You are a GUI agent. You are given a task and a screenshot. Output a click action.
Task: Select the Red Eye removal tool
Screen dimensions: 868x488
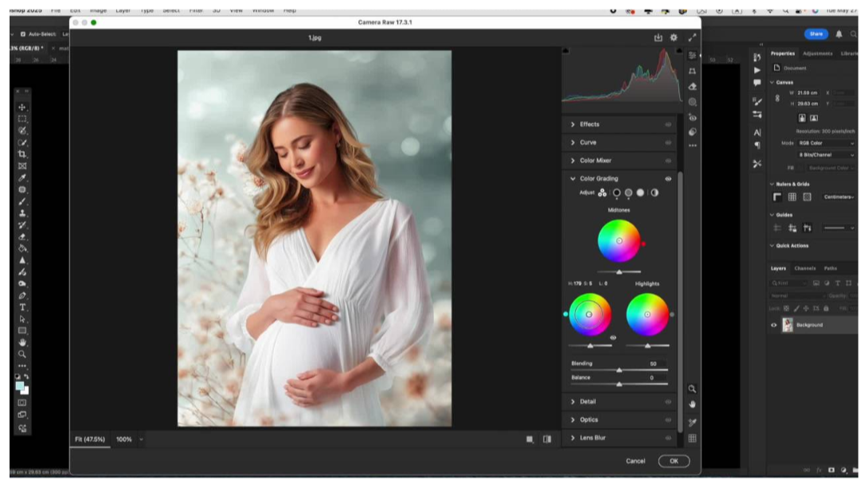692,117
